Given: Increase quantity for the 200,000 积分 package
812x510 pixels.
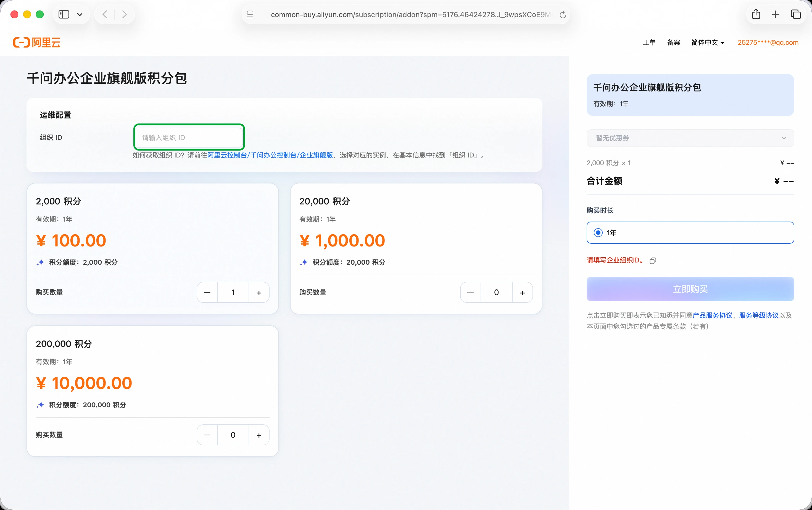Looking at the screenshot, I should tap(259, 435).
